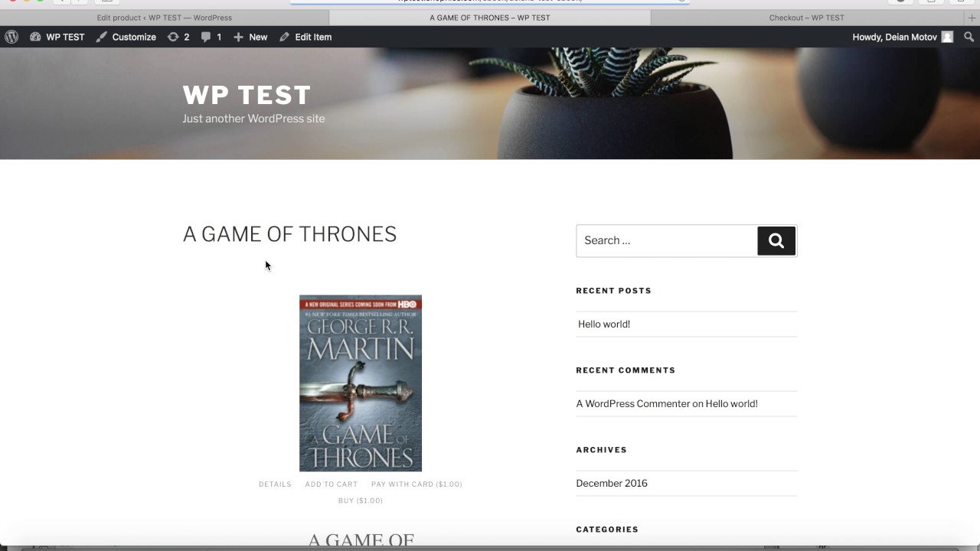The width and height of the screenshot is (980, 551).
Task: Open Howdy, Deian Motov account menu
Action: tap(903, 37)
